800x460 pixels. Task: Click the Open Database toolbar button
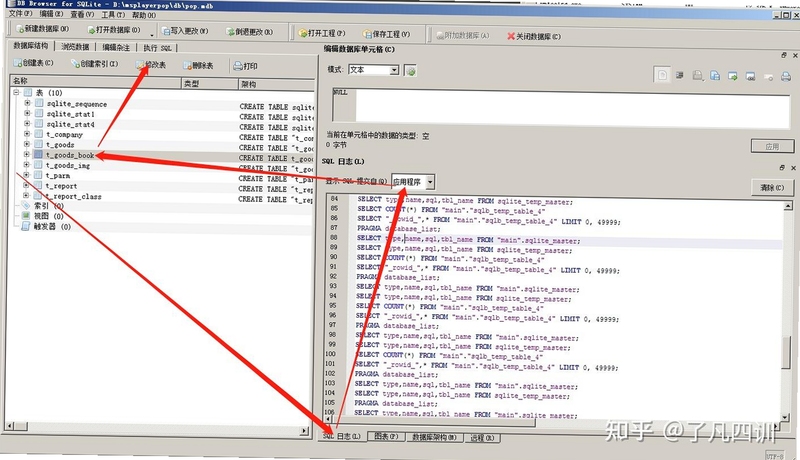pos(113,30)
